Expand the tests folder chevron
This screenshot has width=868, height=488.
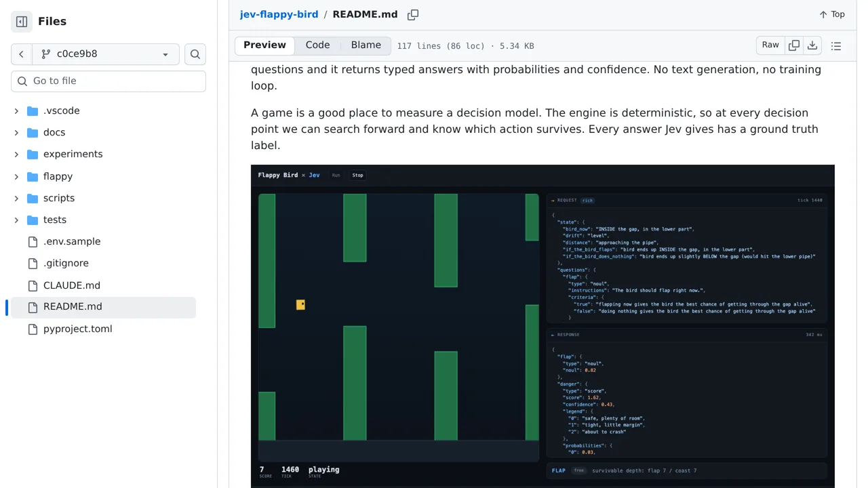coord(16,220)
